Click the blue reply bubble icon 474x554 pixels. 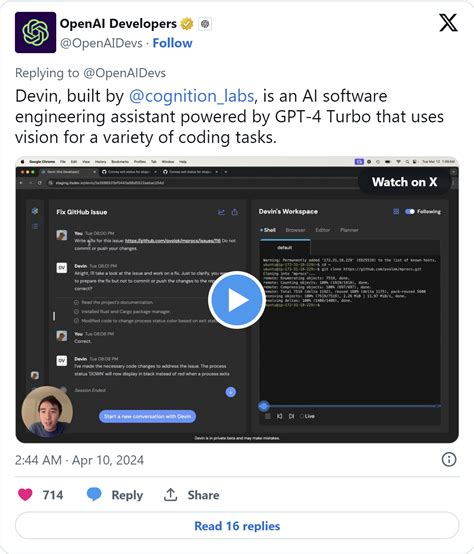pos(94,494)
